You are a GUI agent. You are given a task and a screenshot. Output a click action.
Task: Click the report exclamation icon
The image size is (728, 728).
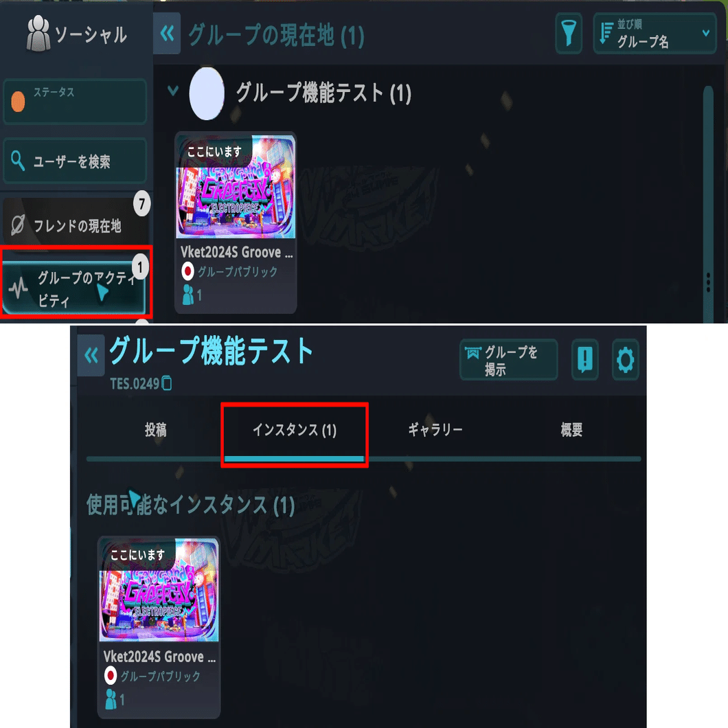pos(584,360)
